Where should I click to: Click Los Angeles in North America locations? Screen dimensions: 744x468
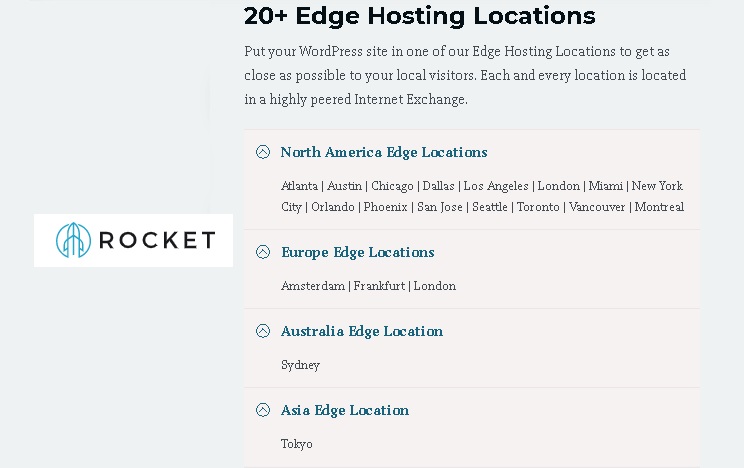pos(496,186)
